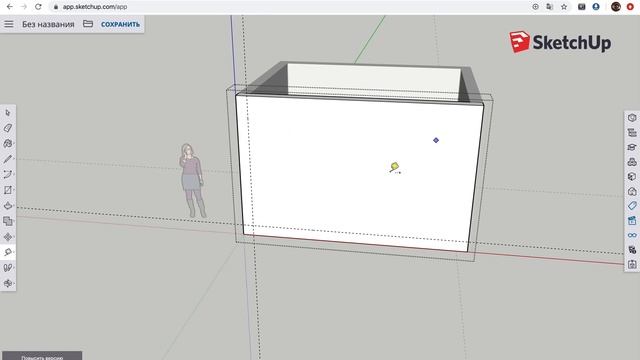The width and height of the screenshot is (640, 360).
Task: Open the overlapping-squares Offset tool
Action: coord(8,221)
